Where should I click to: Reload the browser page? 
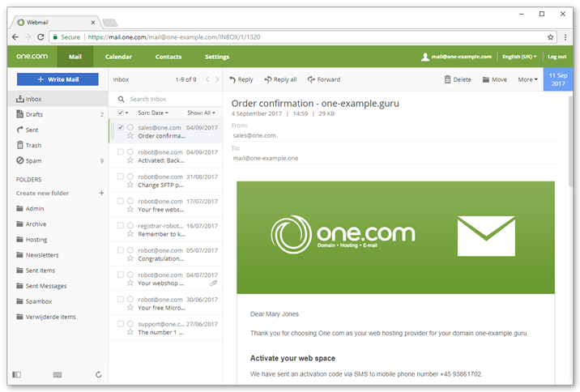pos(41,37)
